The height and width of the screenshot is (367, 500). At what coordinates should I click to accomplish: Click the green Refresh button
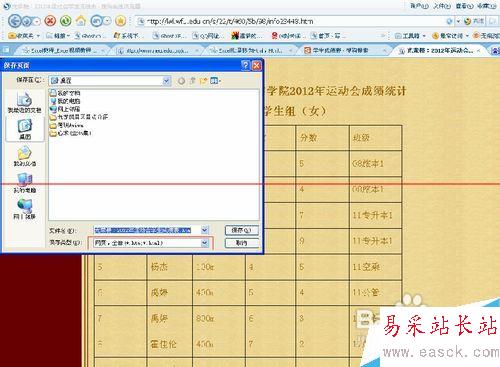coord(66,21)
